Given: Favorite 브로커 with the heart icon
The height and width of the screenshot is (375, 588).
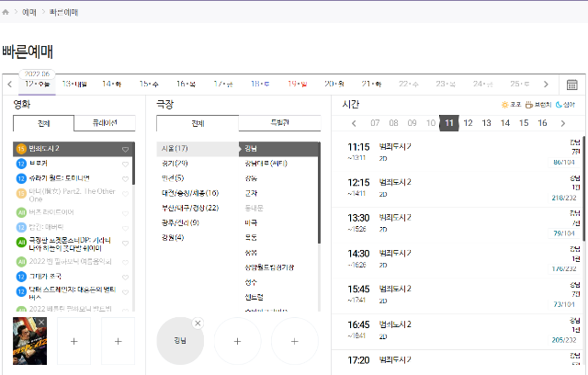Looking at the screenshot, I should (125, 165).
